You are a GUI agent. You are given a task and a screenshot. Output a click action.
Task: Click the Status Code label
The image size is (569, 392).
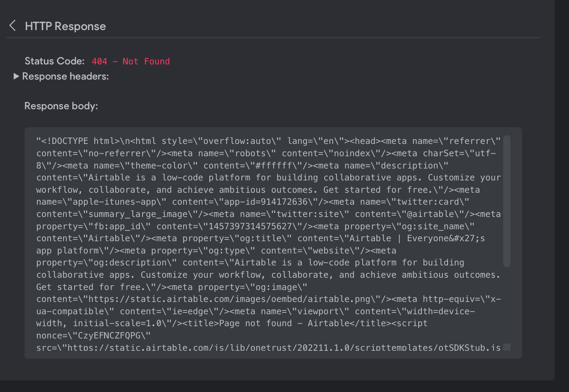coord(55,61)
